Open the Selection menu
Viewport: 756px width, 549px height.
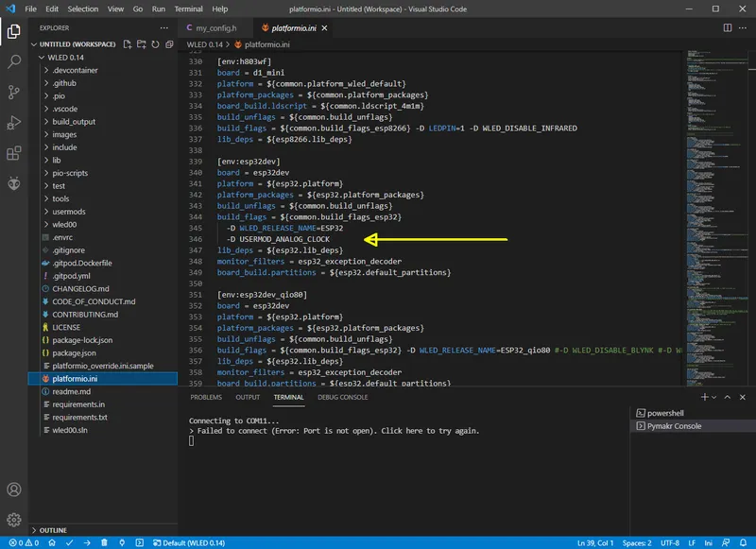point(82,9)
